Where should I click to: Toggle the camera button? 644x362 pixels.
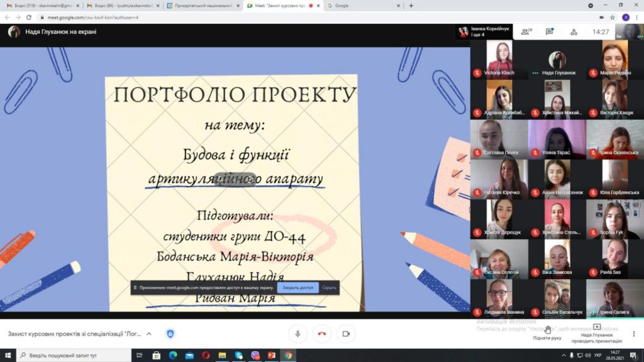click(x=345, y=334)
